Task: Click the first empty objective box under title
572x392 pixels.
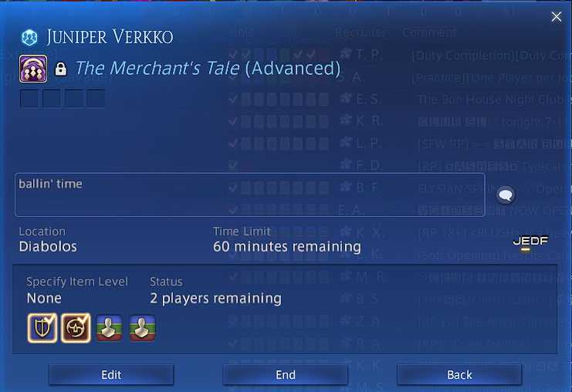Action: [x=29, y=99]
